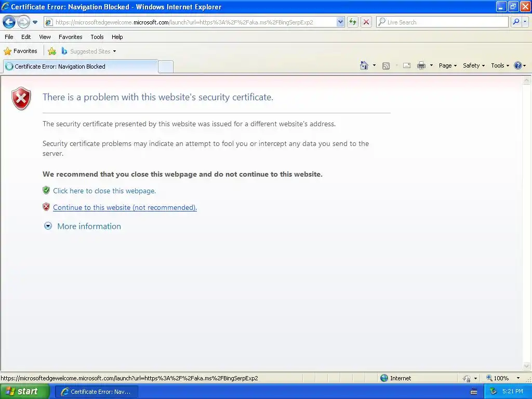532x399 pixels.
Task: Click the system tray notification icon near clock
Action: [493, 392]
